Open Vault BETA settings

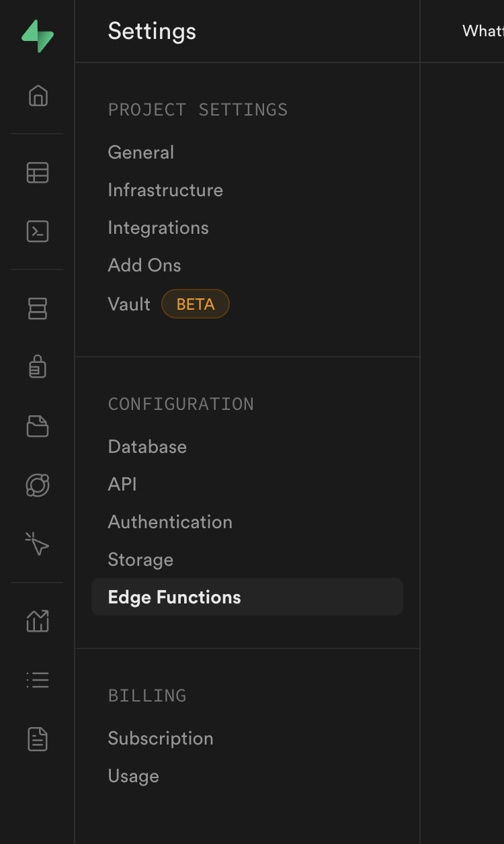169,304
